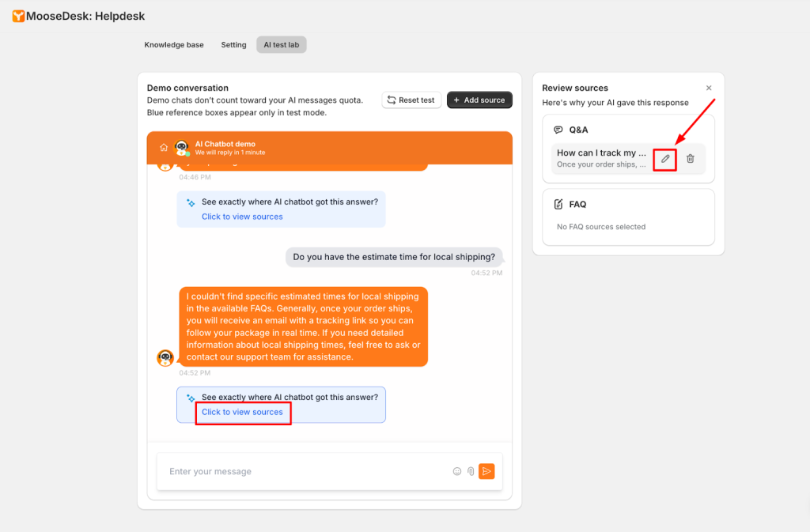Click the MooseDesk logo icon

click(18, 16)
